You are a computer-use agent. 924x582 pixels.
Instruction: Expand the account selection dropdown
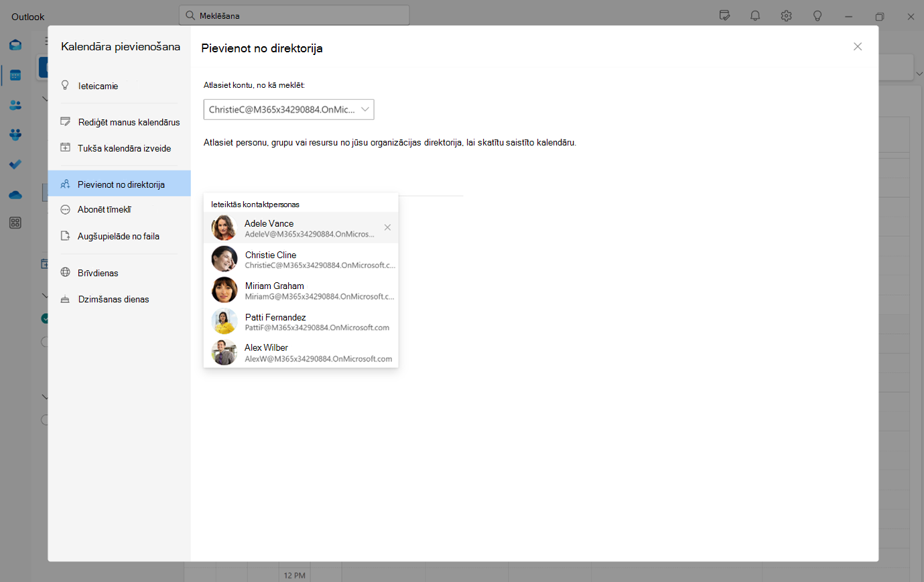[289, 109]
